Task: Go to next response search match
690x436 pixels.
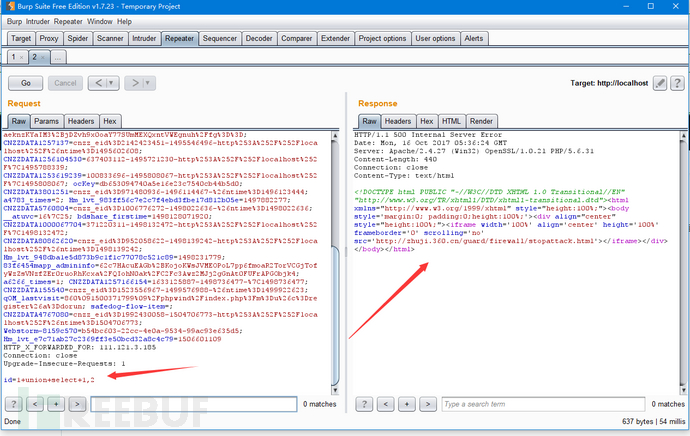Action: tap(428, 404)
